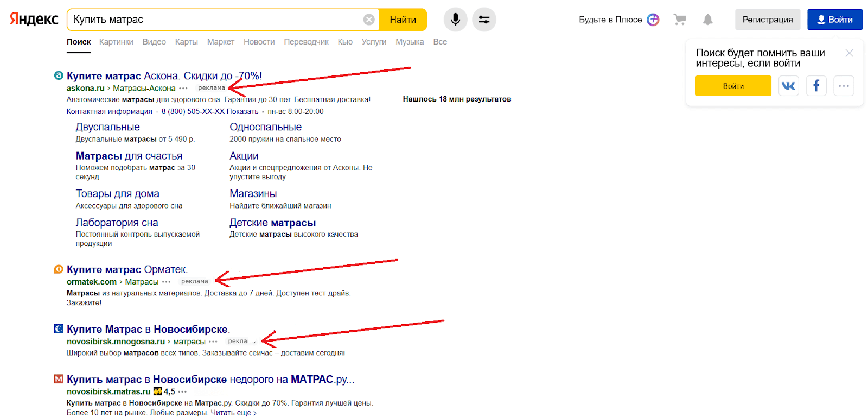Open the notifications bell icon
868x417 pixels.
[x=708, y=20]
